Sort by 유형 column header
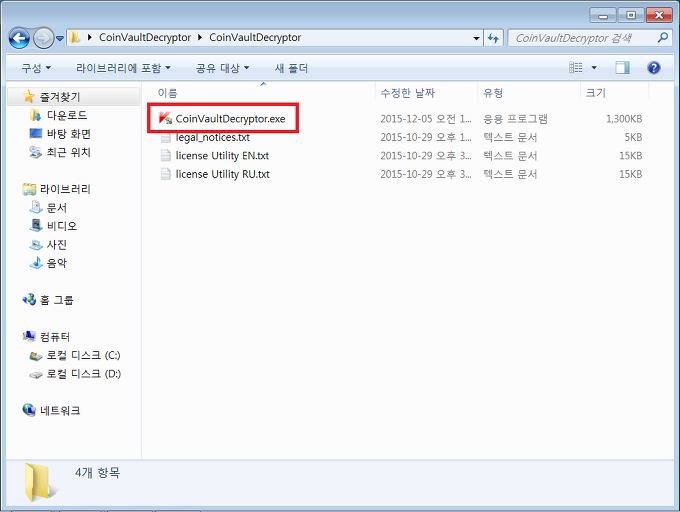This screenshot has width=680, height=512. (x=493, y=93)
